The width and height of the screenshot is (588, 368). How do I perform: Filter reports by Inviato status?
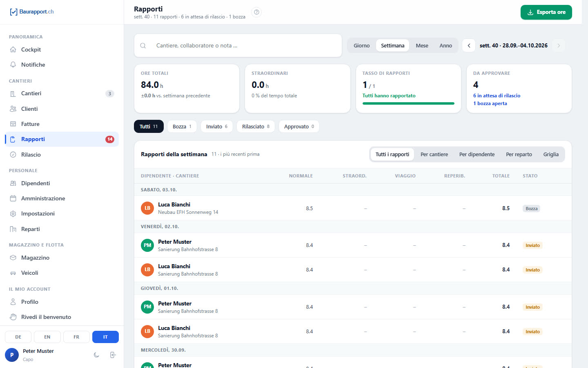(217, 126)
